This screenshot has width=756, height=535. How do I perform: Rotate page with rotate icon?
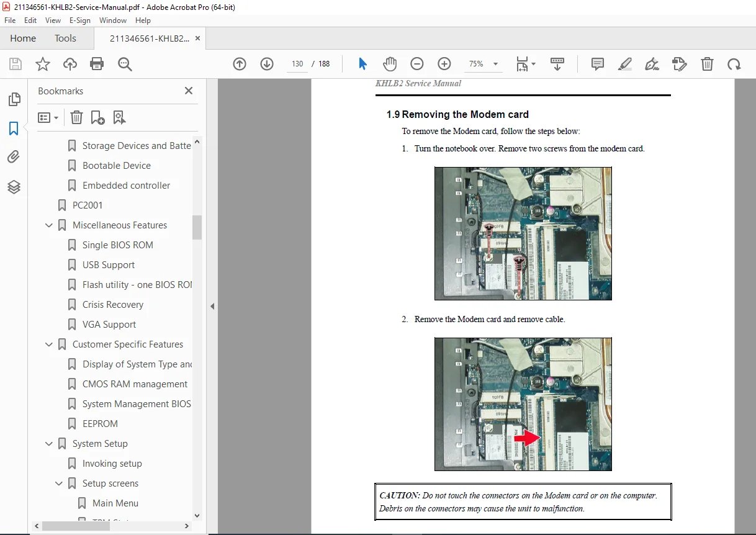(734, 64)
